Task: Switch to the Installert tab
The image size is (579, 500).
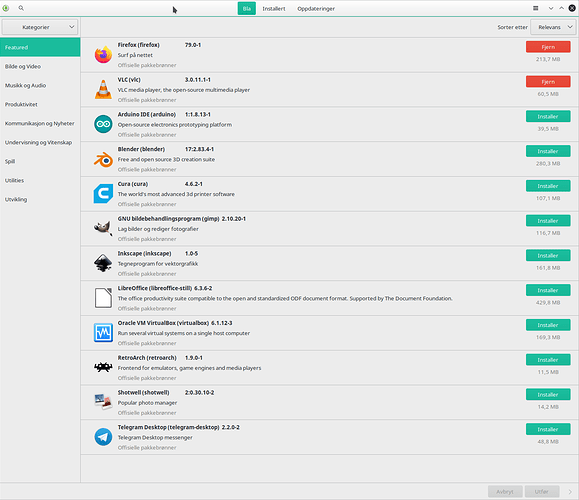Action: point(274,8)
